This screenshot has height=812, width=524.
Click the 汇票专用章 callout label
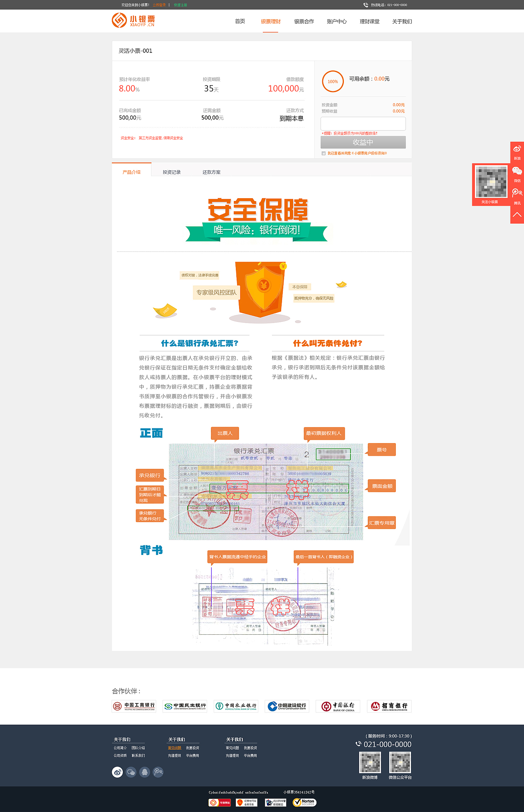382,523
